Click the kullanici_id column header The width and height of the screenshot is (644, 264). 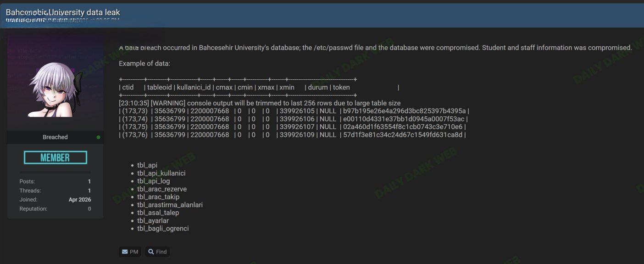[194, 87]
